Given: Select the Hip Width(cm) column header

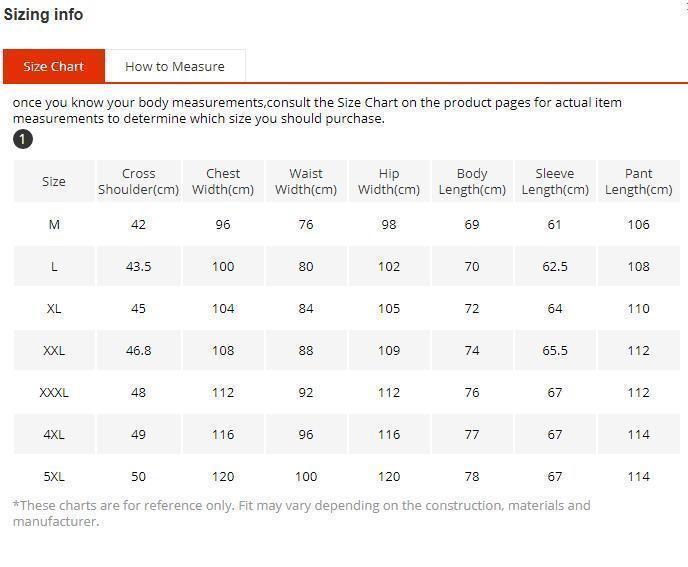Looking at the screenshot, I should 389,181.
